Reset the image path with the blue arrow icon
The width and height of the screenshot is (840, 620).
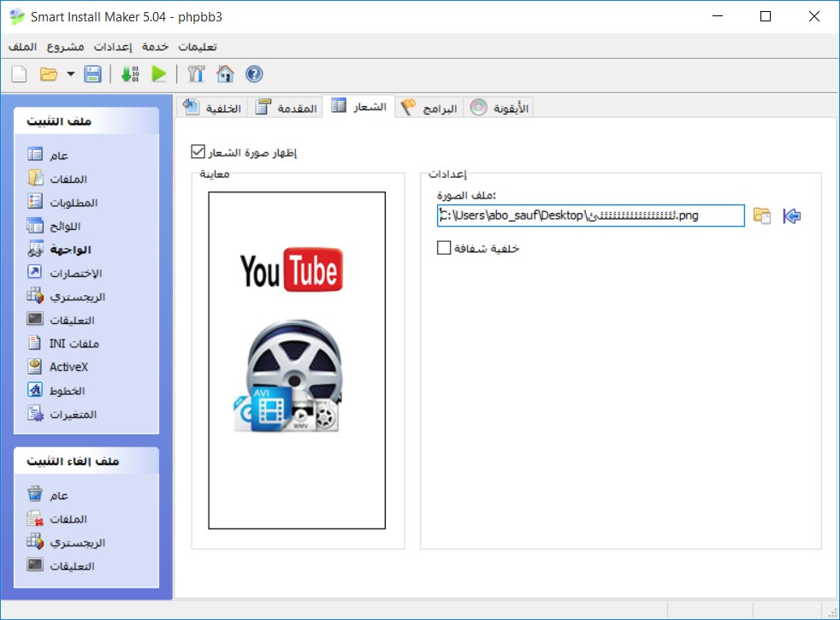pyautogui.click(x=792, y=216)
